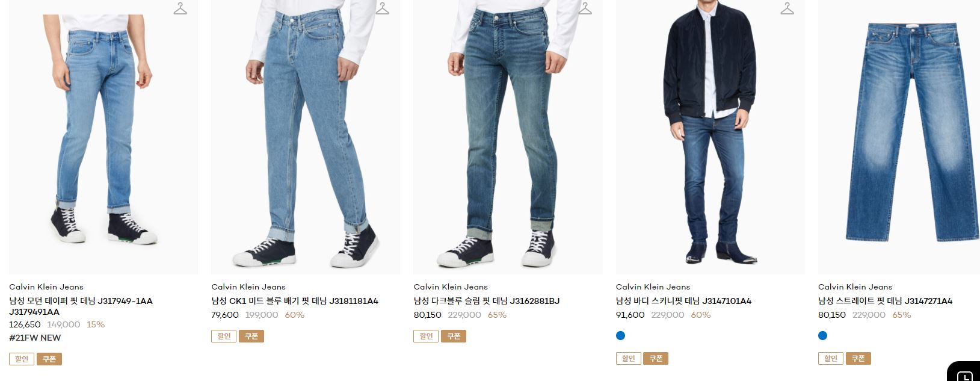Viewport: 980px width, 381px height.
Task: Select blue color swatch under J3147101A4 skinny denim
Action: coord(621,336)
